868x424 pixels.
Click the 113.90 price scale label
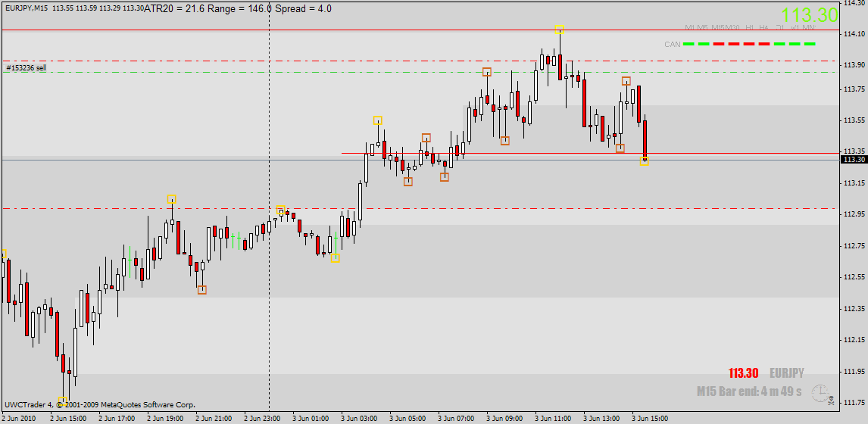pyautogui.click(x=853, y=65)
